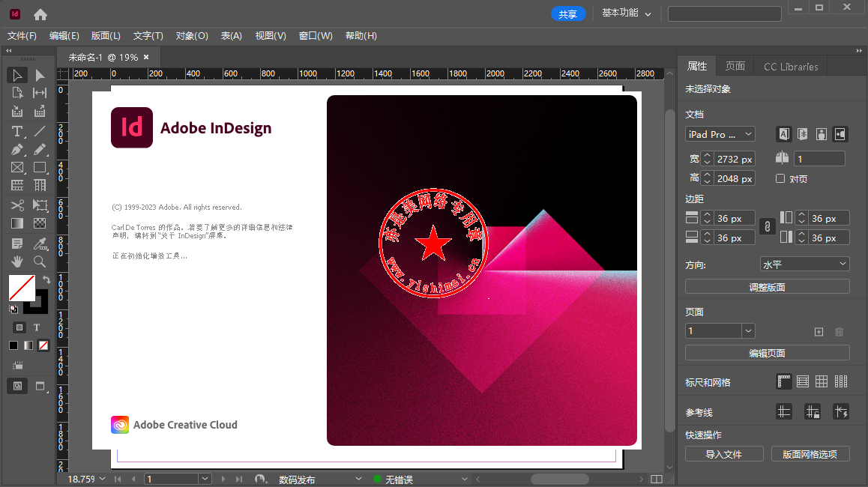Add a new page with plus icon
Screen dimensions: 868x487
pos(819,331)
